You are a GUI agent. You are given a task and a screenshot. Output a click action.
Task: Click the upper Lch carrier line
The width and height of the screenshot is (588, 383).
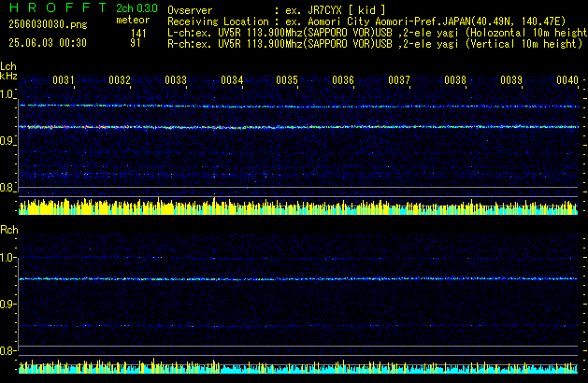[x=298, y=106]
